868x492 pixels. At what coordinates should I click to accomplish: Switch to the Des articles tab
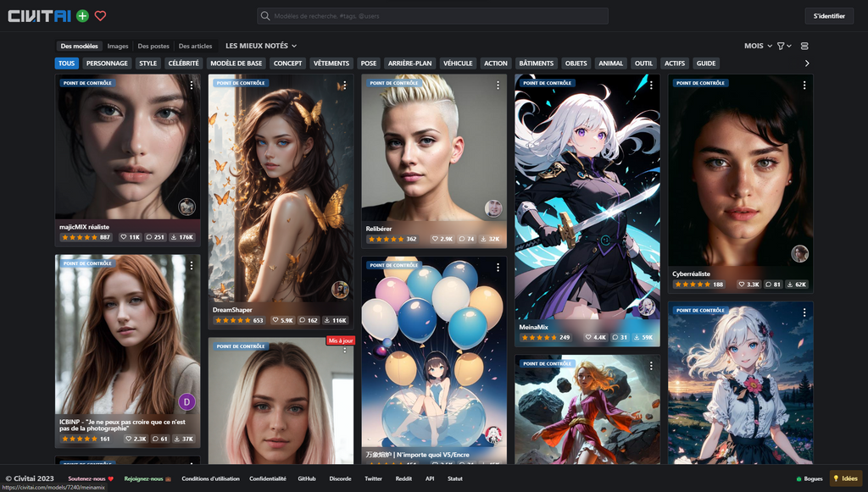point(195,46)
